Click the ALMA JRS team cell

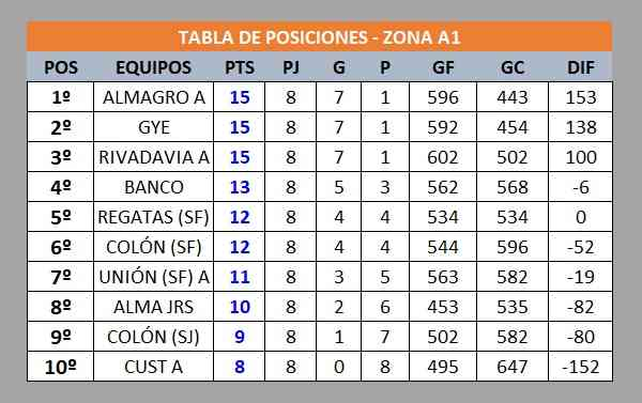point(153,307)
